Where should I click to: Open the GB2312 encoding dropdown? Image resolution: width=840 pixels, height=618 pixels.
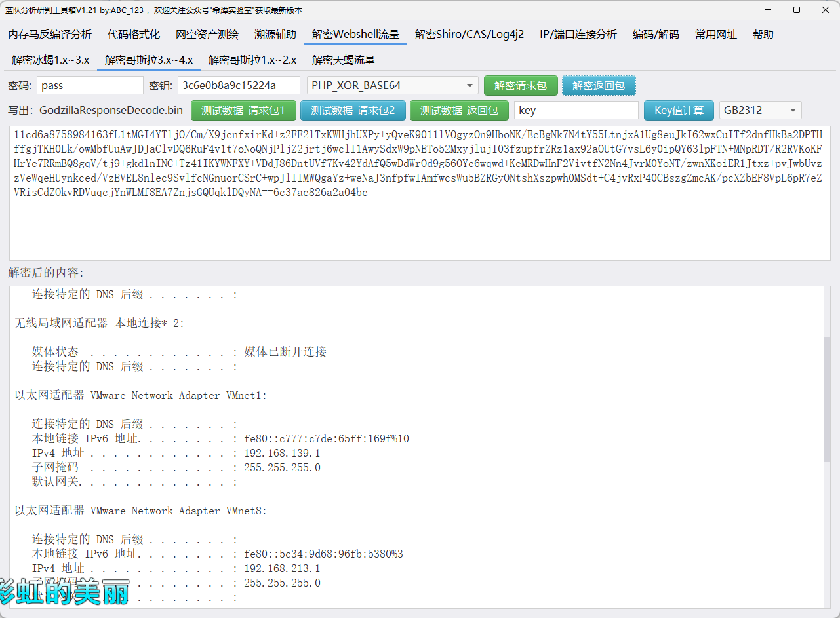tap(760, 111)
